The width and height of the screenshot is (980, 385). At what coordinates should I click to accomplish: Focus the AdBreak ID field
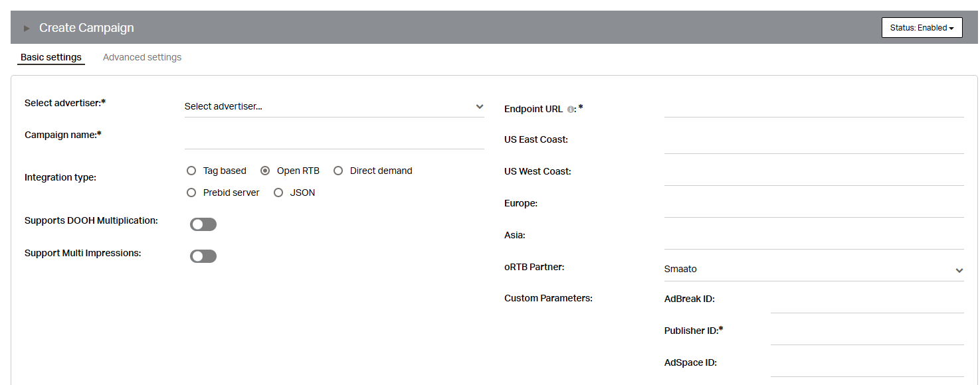(867, 302)
